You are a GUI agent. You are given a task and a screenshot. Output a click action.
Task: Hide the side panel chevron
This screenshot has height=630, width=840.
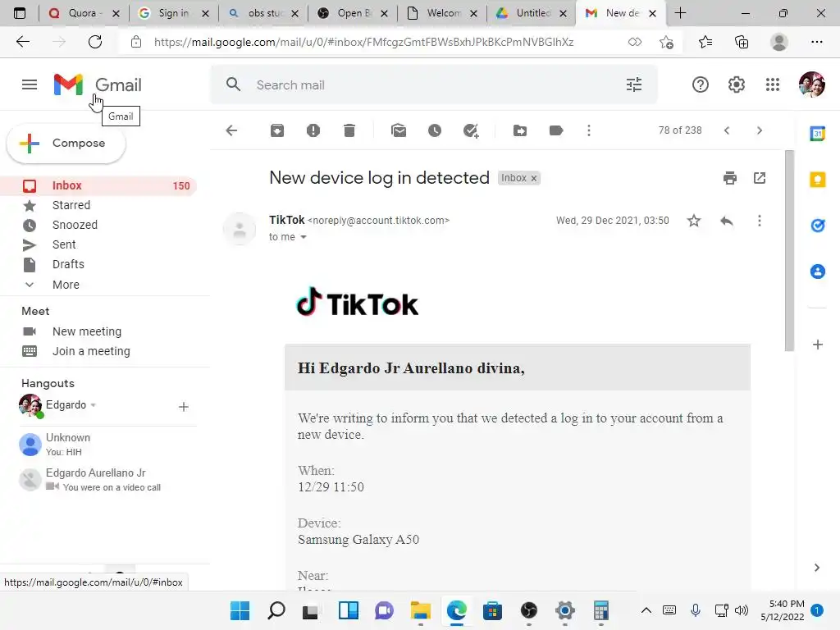click(x=816, y=568)
